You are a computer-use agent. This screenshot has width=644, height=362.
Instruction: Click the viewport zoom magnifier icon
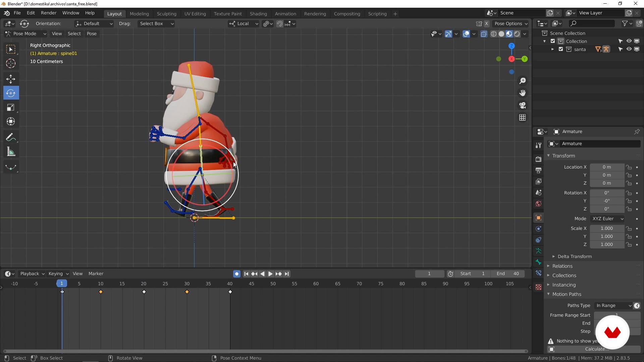pyautogui.click(x=523, y=81)
